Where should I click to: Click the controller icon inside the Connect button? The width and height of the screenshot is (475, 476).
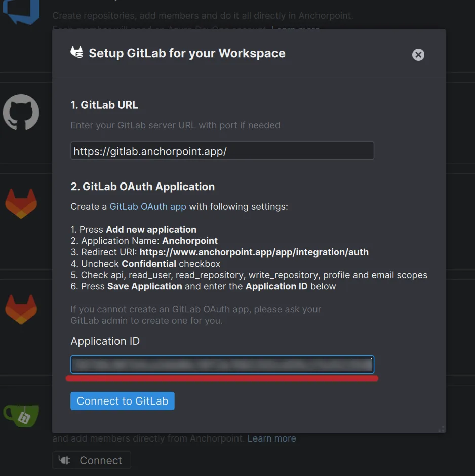[65, 460]
